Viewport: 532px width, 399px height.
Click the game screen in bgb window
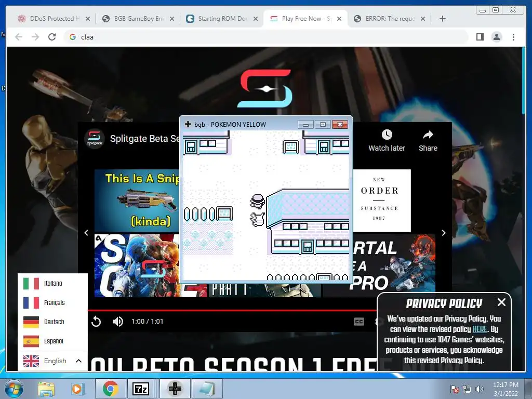point(266,206)
